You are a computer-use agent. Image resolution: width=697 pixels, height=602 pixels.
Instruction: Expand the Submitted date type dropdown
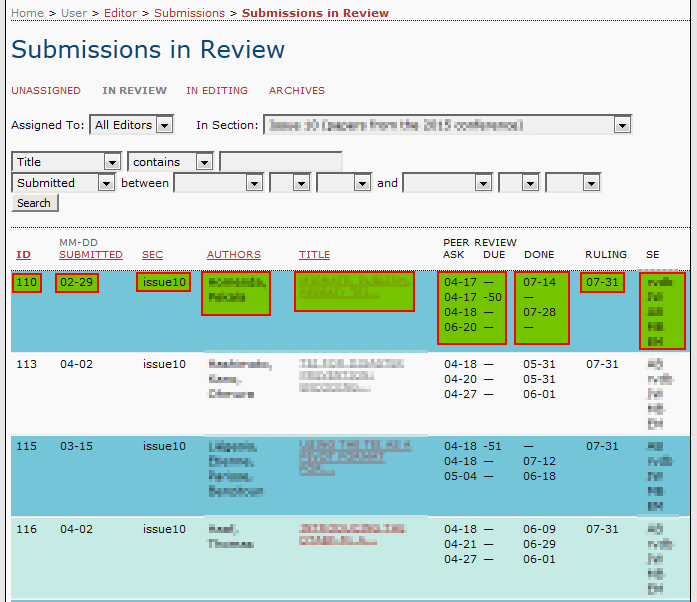point(64,183)
